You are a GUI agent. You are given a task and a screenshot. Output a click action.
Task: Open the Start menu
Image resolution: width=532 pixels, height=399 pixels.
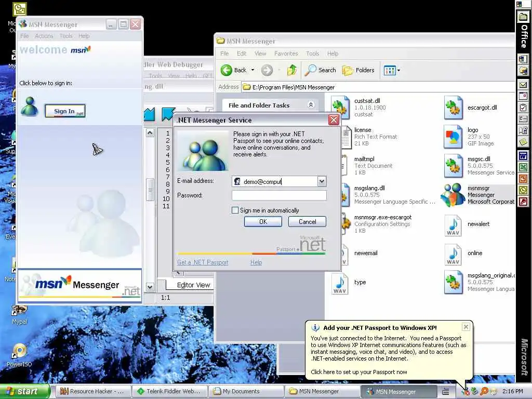pos(24,391)
